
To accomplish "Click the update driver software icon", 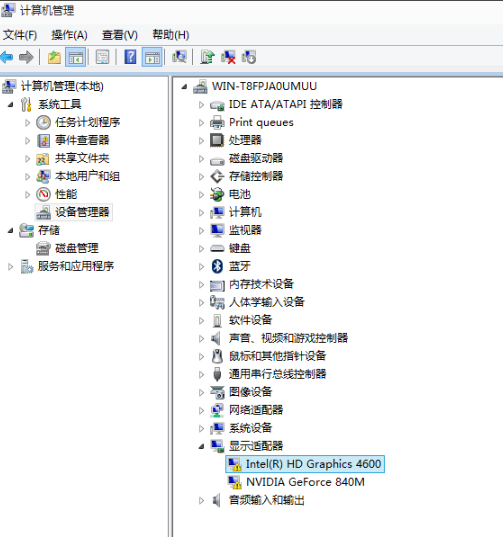I will coord(208,57).
